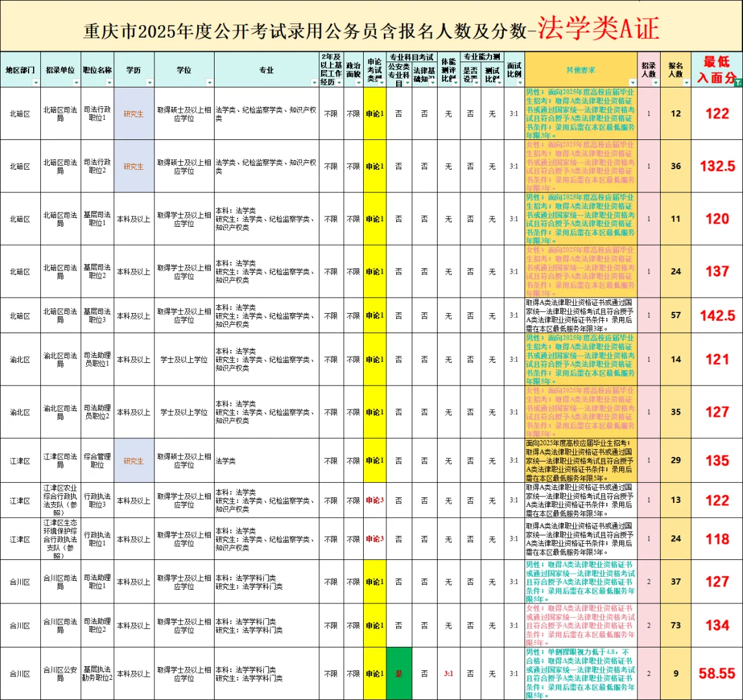Open the 政治面貌 column filter dropdown
This screenshot has width=743, height=700.
point(359,83)
